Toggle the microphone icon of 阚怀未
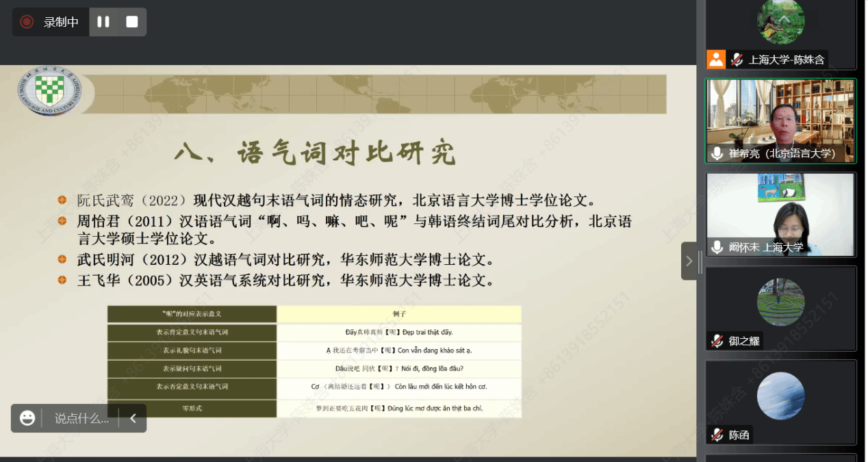Image resolution: width=868 pixels, height=462 pixels. tap(717, 247)
